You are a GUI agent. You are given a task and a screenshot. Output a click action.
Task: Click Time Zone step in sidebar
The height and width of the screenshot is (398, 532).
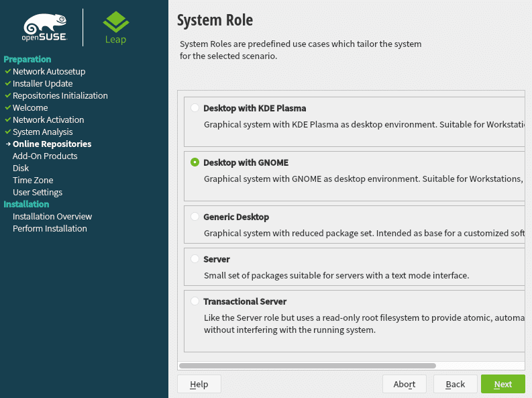coord(33,180)
